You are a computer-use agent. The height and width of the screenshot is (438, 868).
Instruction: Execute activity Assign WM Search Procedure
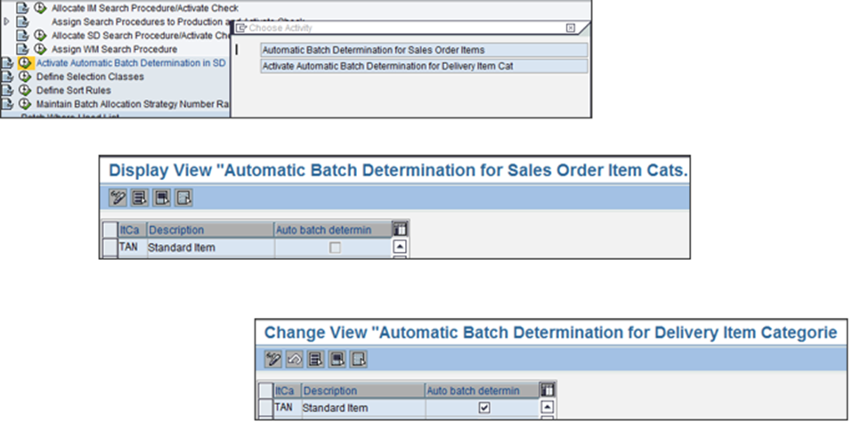(40, 49)
